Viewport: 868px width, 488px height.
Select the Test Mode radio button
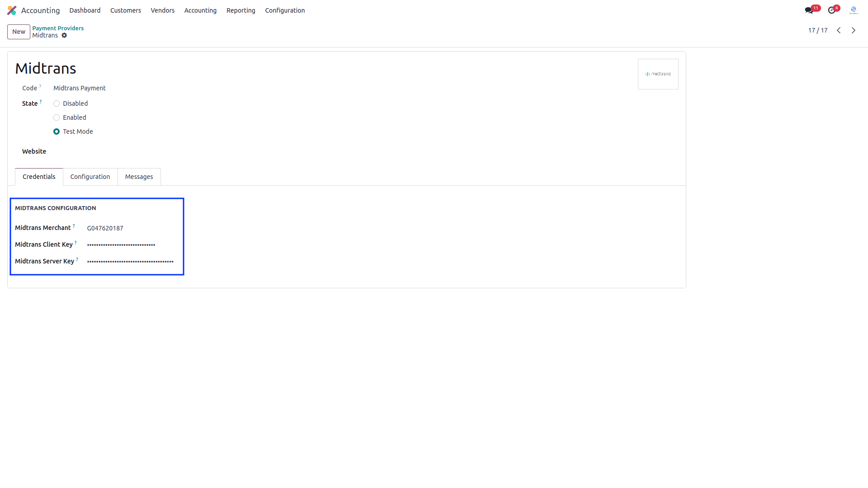(57, 131)
